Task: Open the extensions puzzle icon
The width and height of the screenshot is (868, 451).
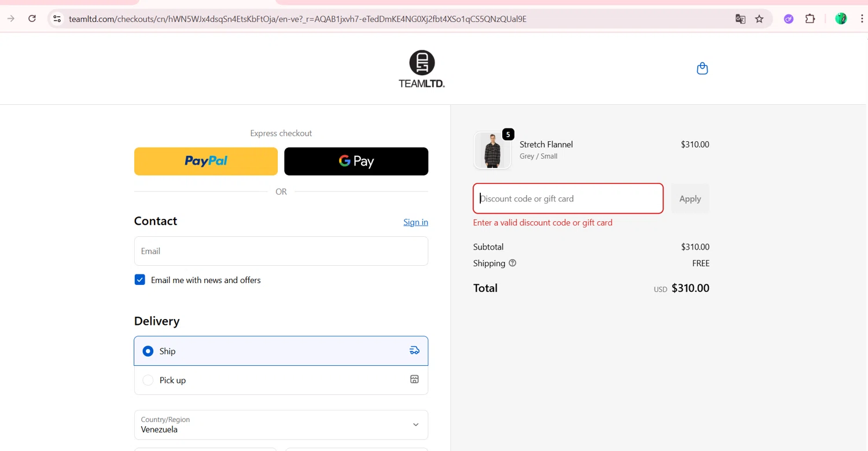Action: 810,19
